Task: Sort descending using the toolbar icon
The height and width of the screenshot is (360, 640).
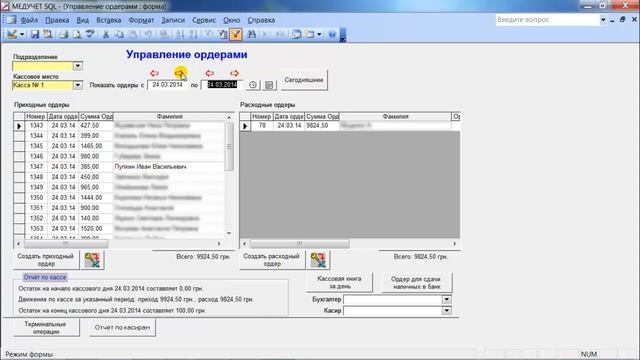Action: [x=194, y=35]
